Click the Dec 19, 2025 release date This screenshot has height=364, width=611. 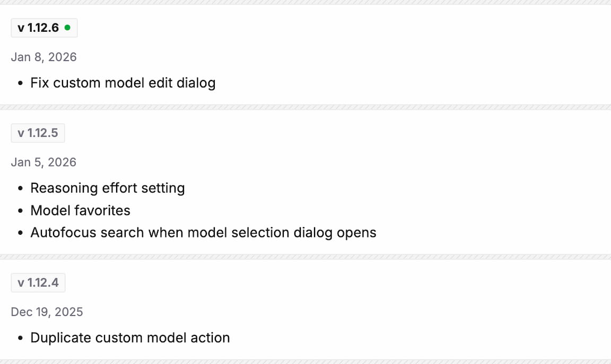tap(47, 312)
